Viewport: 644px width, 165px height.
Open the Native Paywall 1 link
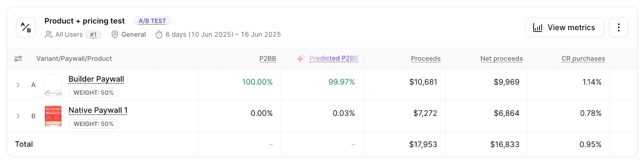click(98, 111)
